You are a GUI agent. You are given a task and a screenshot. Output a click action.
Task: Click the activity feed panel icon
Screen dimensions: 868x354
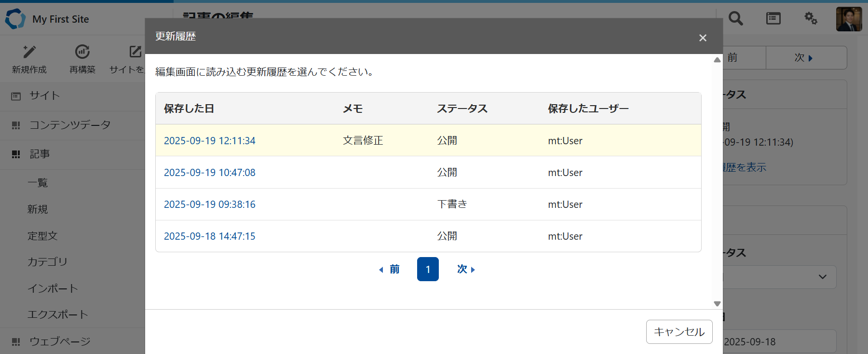(773, 19)
